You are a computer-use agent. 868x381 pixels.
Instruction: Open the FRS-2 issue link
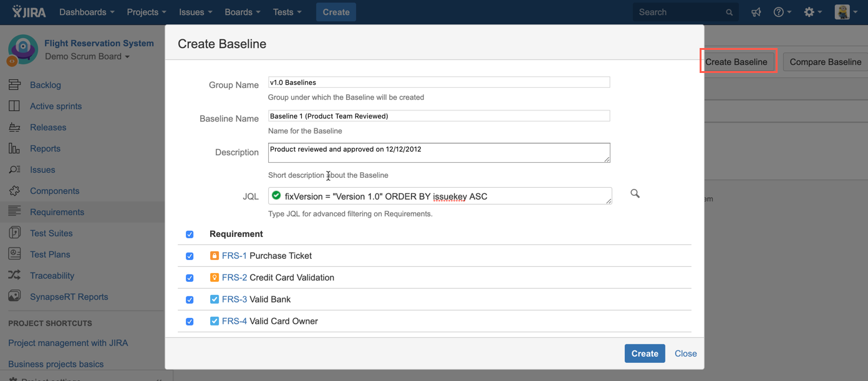(234, 277)
